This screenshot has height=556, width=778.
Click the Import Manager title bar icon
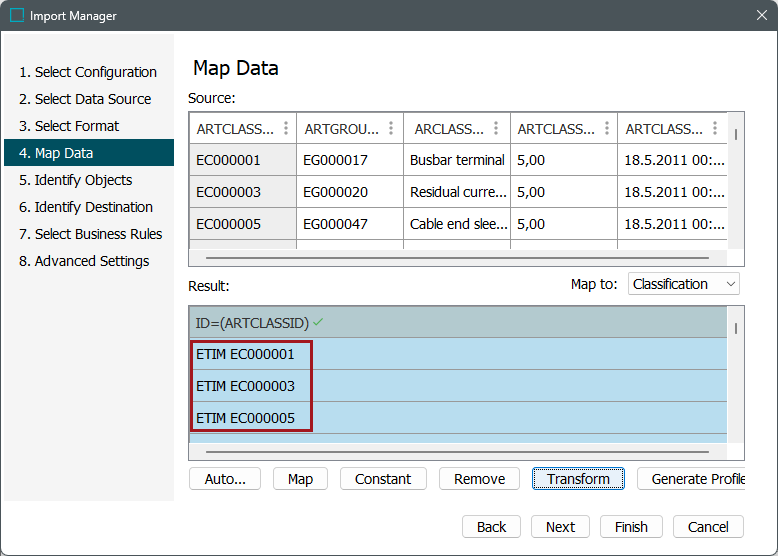point(17,16)
